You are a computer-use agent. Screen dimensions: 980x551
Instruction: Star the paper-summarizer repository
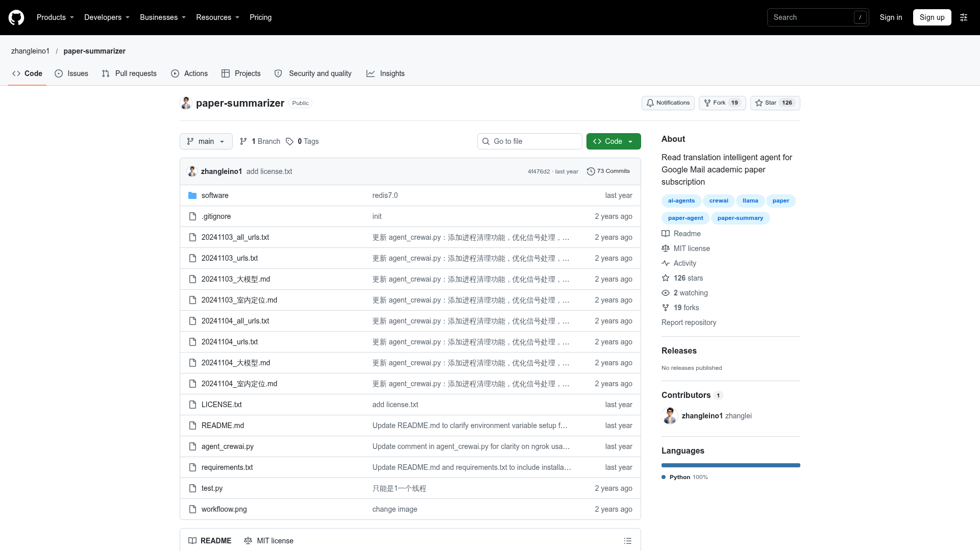[775, 103]
